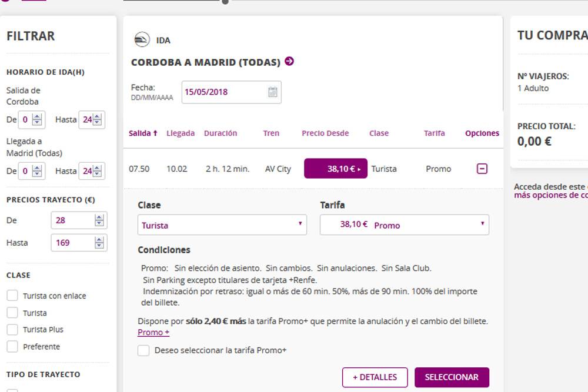
Task: Click the + DETALLES button
Action: point(375,377)
